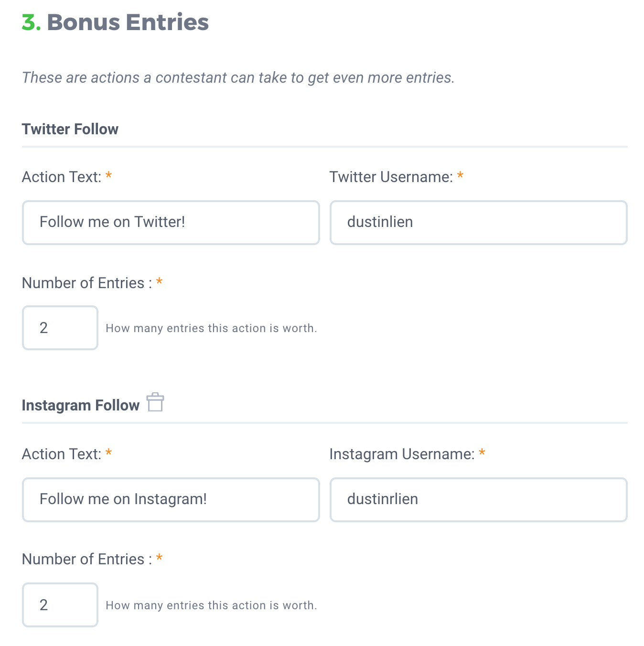The image size is (644, 646).
Task: Click the '3. Bonus Entries' heading
Action: pos(115,22)
